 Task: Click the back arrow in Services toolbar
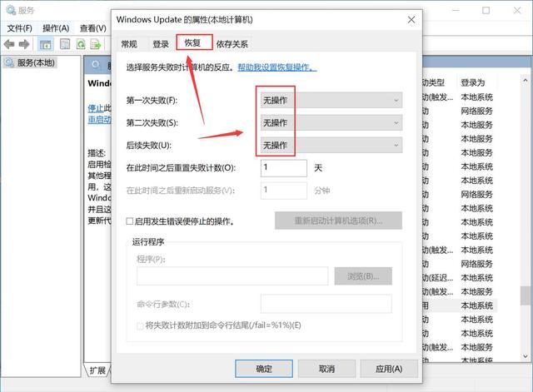click(x=9, y=44)
